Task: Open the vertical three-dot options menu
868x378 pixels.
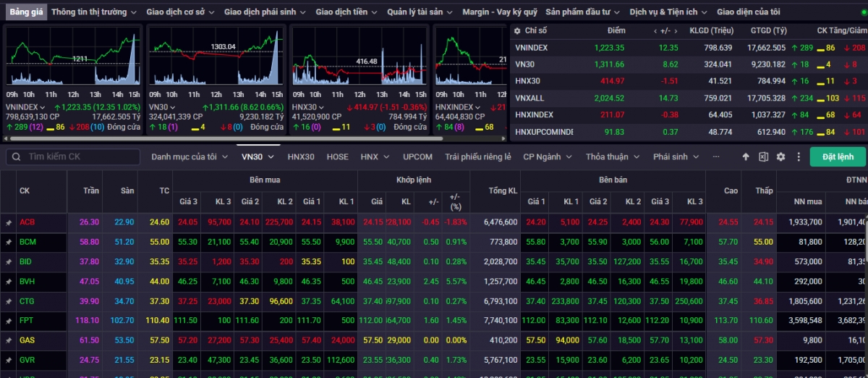Action: [x=798, y=157]
